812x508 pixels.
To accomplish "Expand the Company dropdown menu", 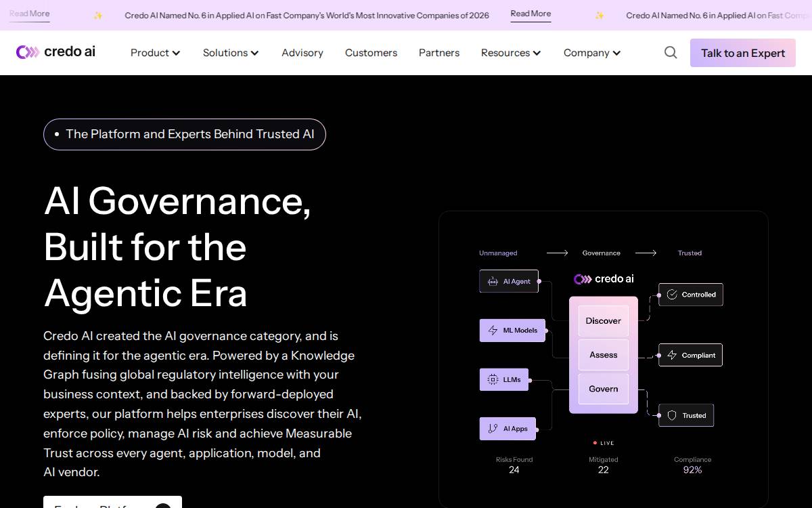I will coord(592,53).
